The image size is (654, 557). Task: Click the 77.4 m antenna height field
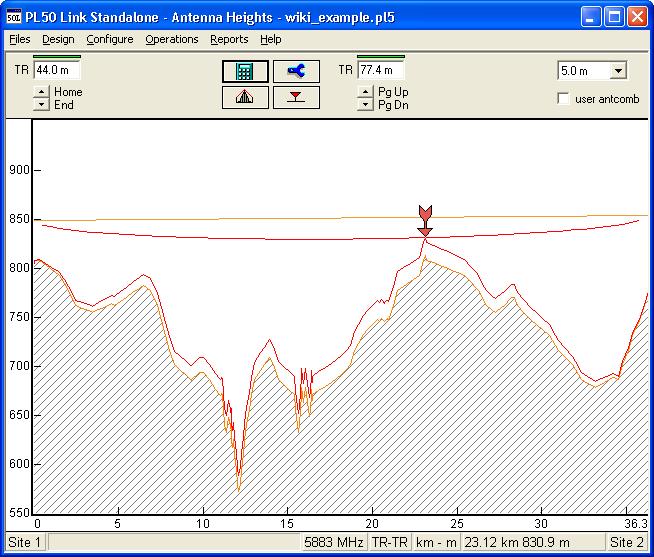(381, 71)
